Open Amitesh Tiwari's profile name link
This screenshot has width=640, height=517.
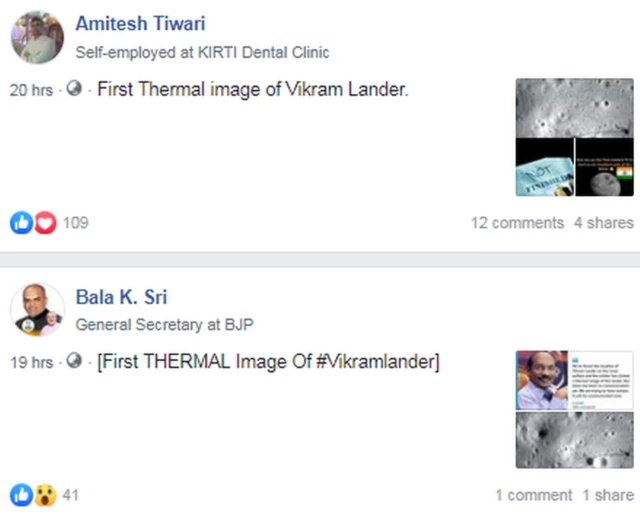[140, 23]
